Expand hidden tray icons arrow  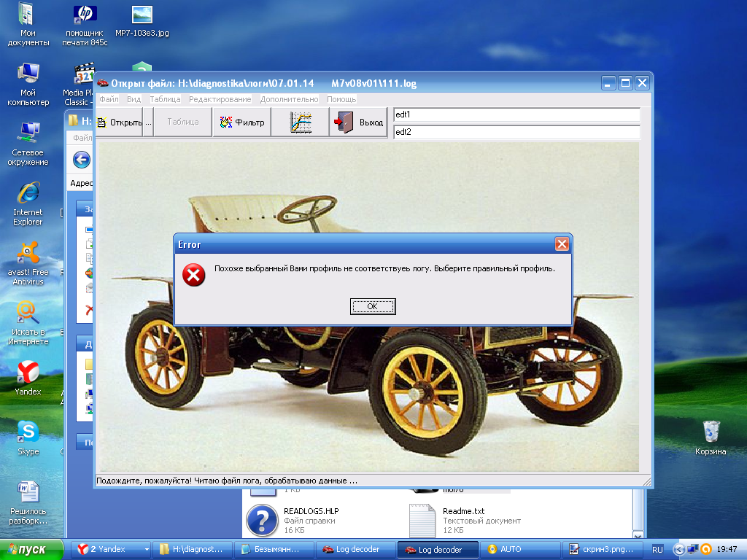click(679, 550)
